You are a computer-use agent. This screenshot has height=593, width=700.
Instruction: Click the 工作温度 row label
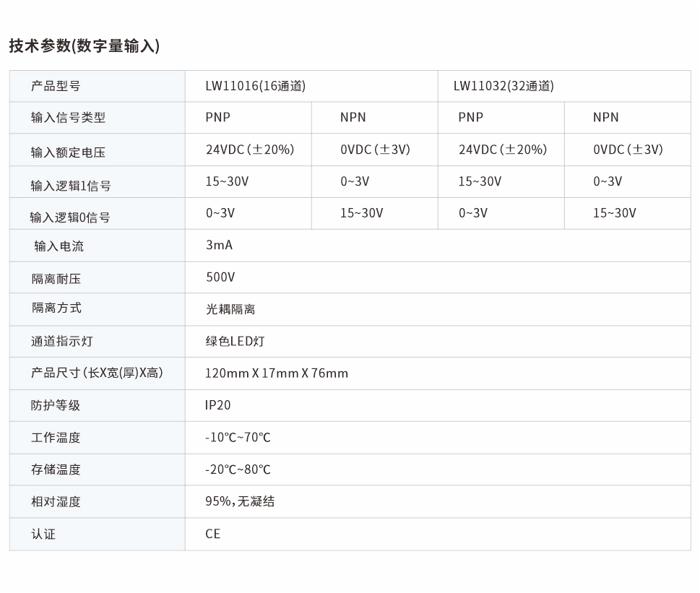point(53,437)
